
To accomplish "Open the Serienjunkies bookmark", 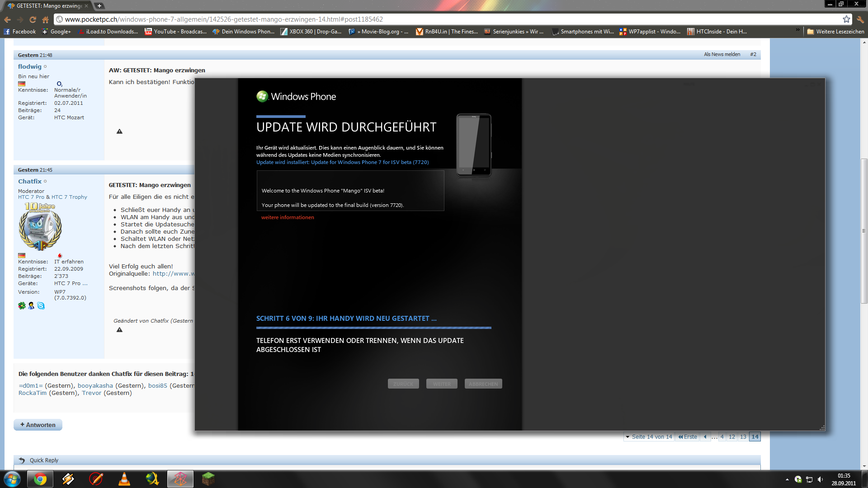I will (x=514, y=32).
